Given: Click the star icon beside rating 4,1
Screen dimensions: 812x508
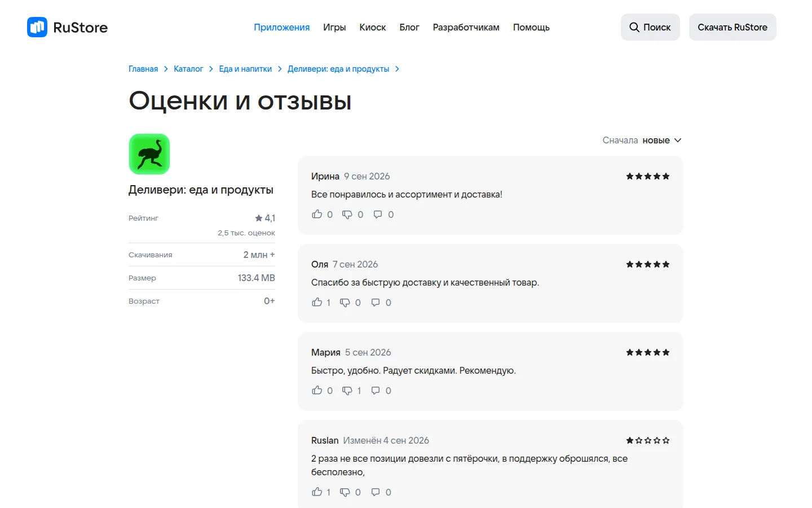Looking at the screenshot, I should [259, 218].
